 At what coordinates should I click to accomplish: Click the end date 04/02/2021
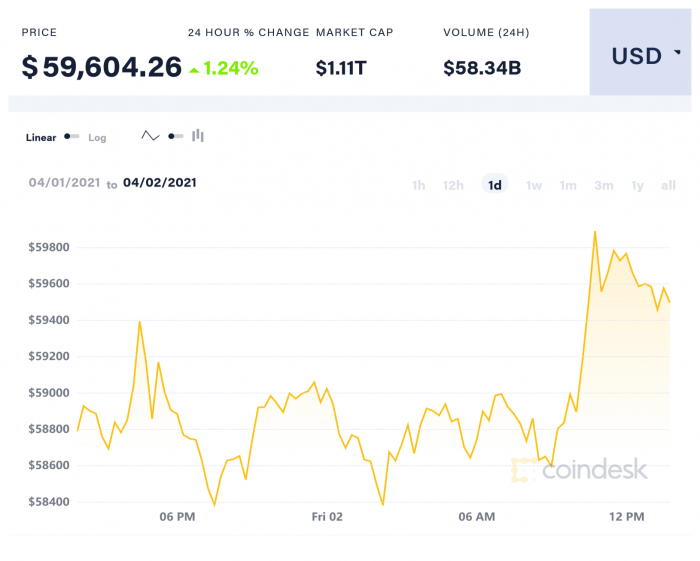160,183
